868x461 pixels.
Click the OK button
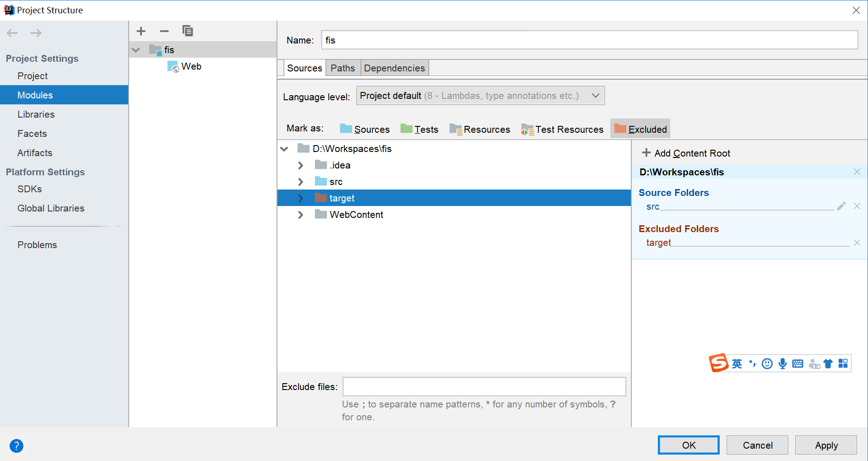click(x=689, y=445)
